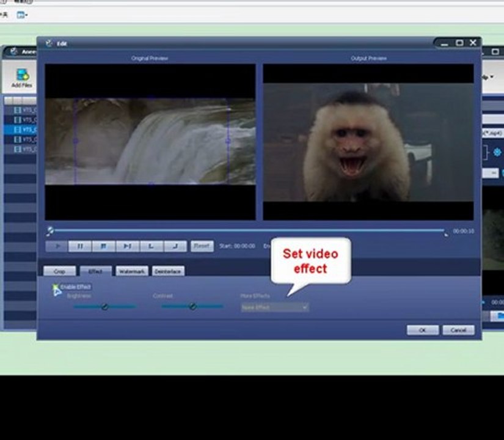The height and width of the screenshot is (440, 504).
Task: Click the playback seek bar start handle
Action: pyautogui.click(x=50, y=230)
